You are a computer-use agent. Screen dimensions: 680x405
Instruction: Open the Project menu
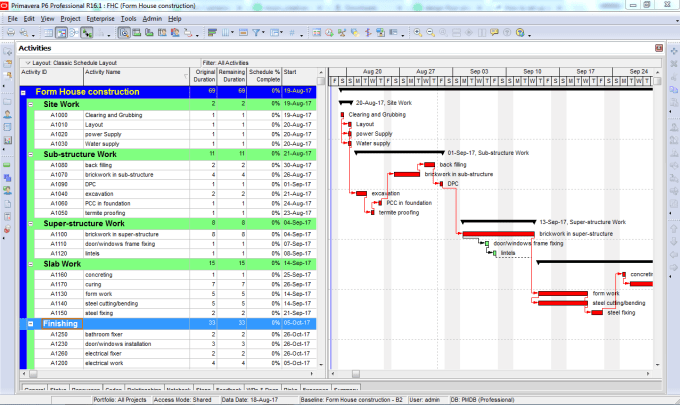(70, 19)
